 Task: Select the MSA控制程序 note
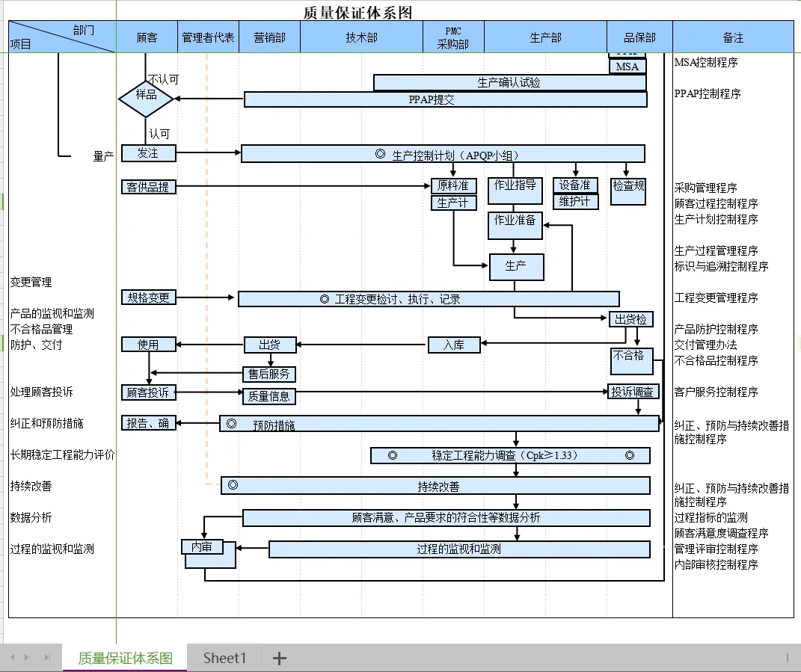pyautogui.click(x=706, y=62)
